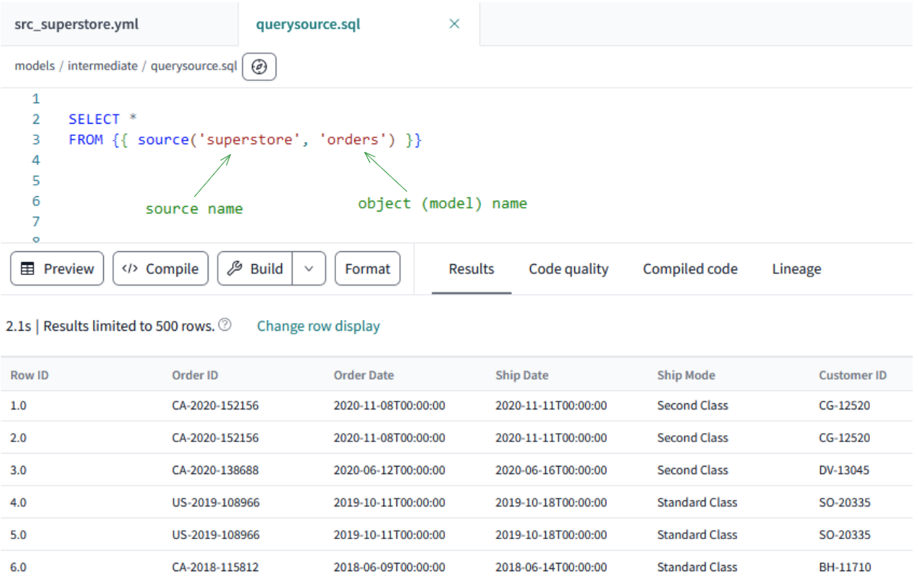Click the help icon next to row limit

coord(225,325)
